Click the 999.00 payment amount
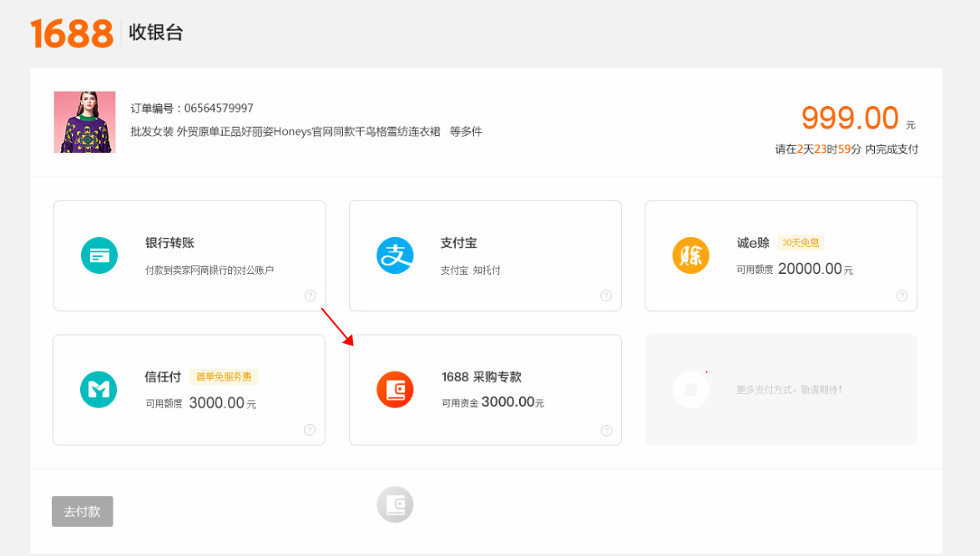 (x=850, y=118)
